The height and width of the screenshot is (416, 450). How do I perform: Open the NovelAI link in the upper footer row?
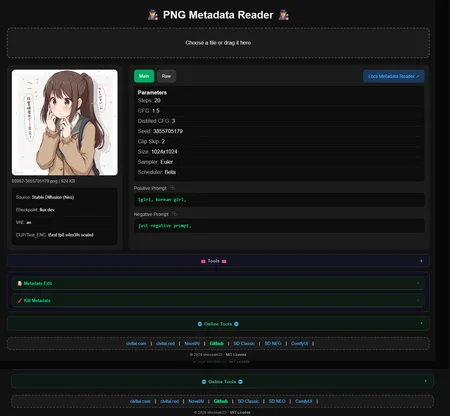tap(192, 343)
